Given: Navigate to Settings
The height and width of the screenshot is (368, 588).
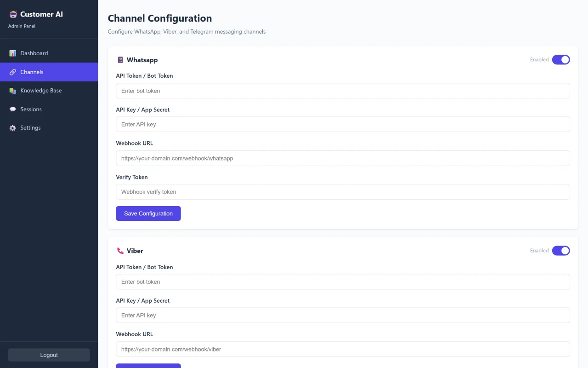Looking at the screenshot, I should coord(49,128).
